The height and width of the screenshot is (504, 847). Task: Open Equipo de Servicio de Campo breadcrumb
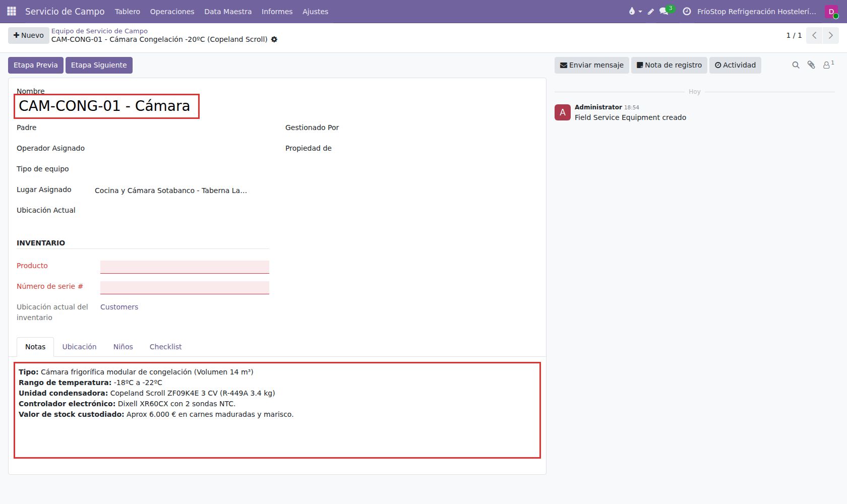click(x=99, y=31)
